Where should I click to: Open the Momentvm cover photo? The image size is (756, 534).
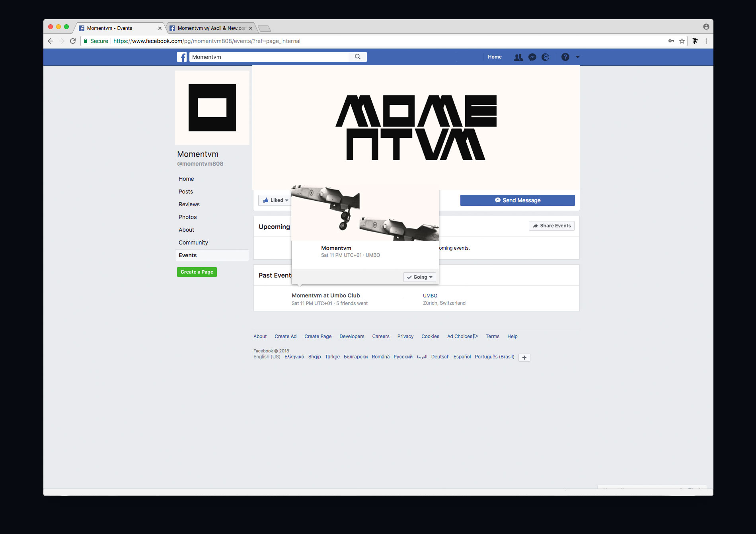[416, 127]
